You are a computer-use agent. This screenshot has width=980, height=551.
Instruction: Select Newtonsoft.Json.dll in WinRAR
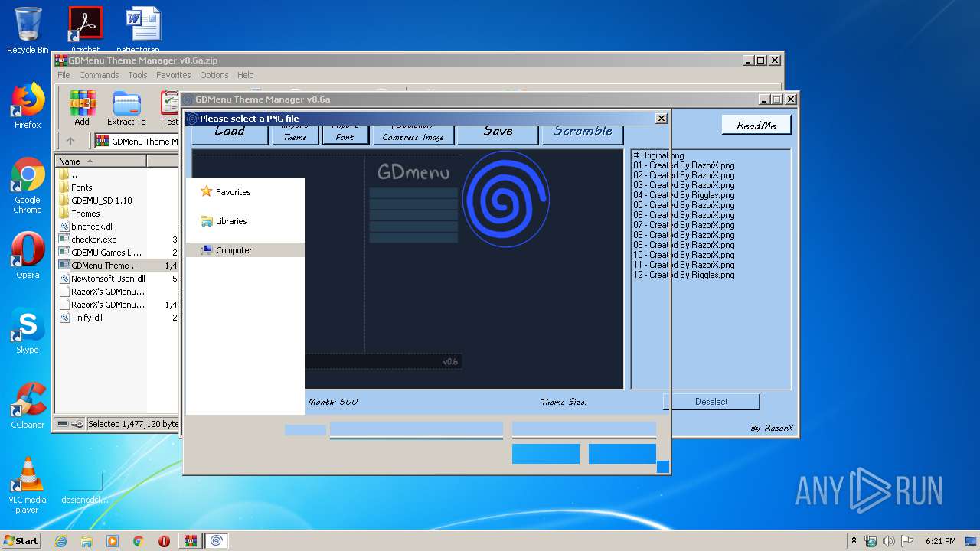coord(108,279)
